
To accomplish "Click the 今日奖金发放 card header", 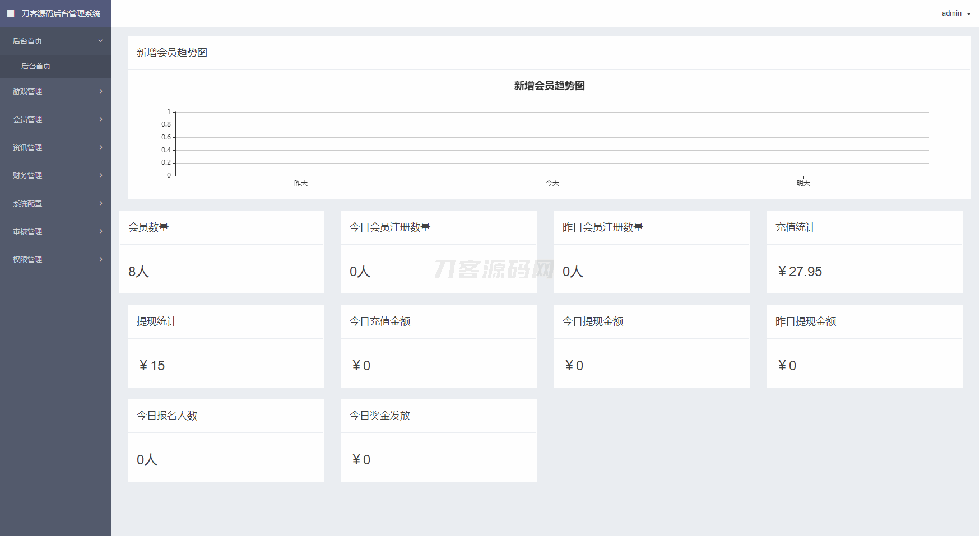I will pyautogui.click(x=380, y=416).
